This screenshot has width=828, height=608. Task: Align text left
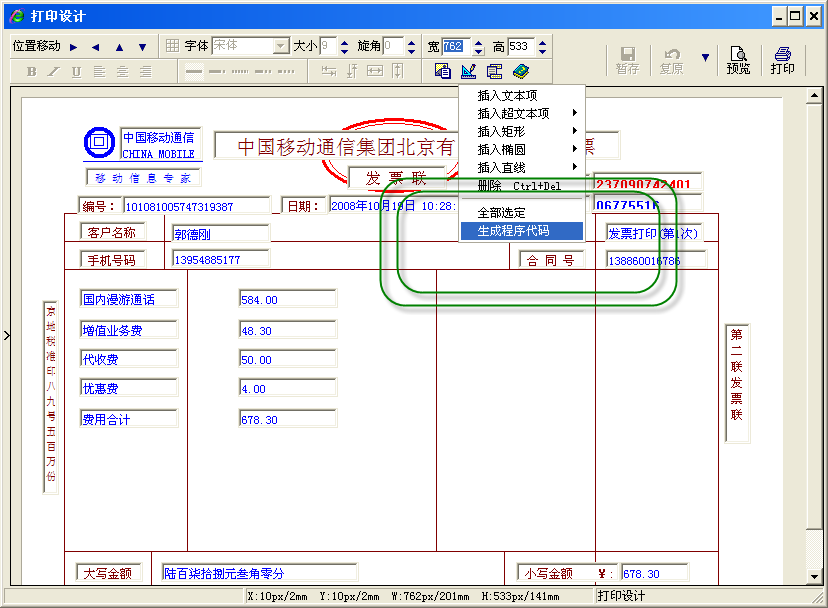[x=99, y=71]
